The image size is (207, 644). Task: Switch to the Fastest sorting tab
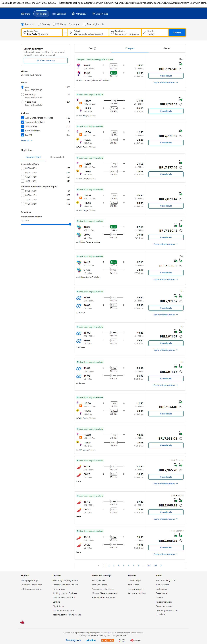tap(167, 48)
